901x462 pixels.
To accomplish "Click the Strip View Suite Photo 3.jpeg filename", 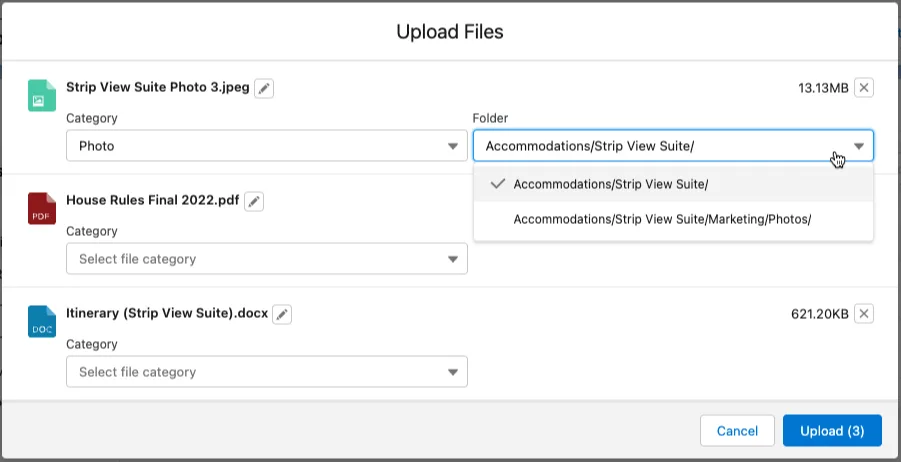I will (157, 88).
